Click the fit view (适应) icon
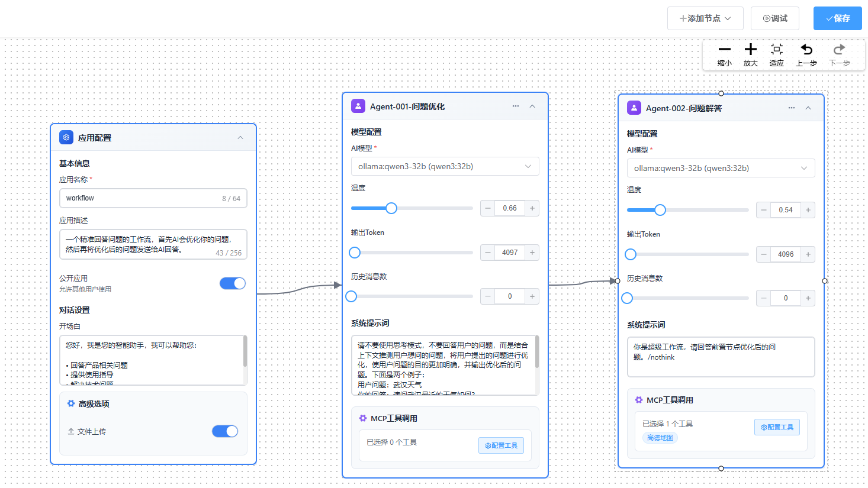The height and width of the screenshot is (488, 868). pos(776,50)
